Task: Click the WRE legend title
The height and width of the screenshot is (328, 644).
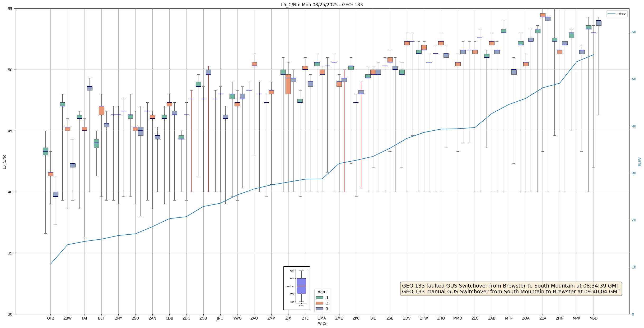Action: click(x=322, y=292)
